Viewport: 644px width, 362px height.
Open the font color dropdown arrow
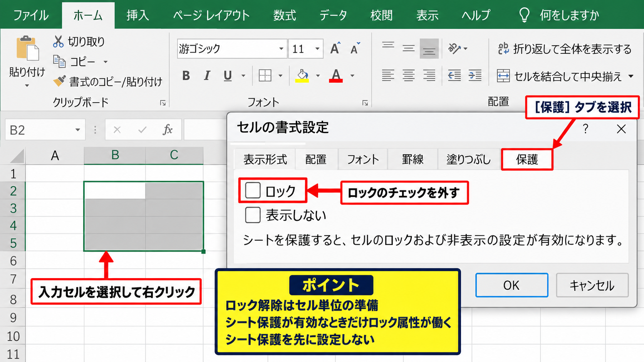[352, 76]
